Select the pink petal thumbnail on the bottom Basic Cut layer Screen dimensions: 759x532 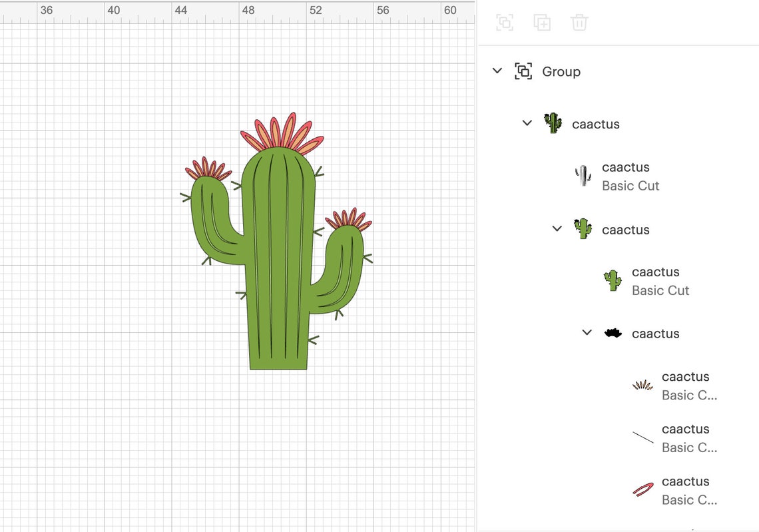(x=642, y=489)
